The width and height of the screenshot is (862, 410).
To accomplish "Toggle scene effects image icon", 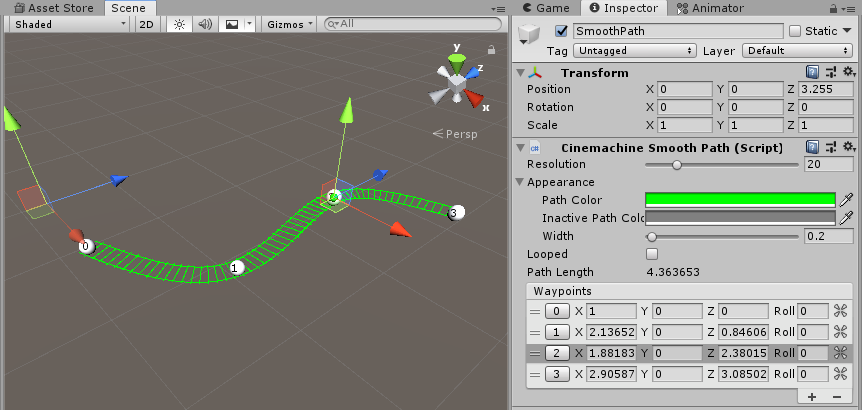I will click(232, 24).
